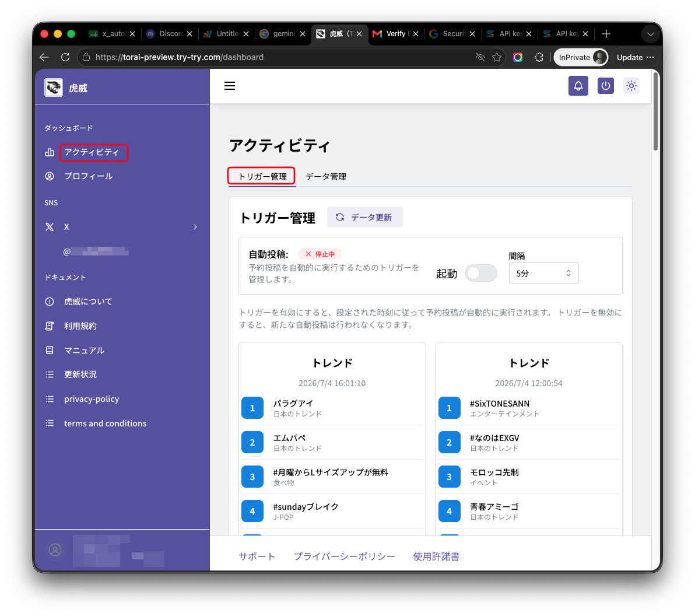Switch to トリガー管理 tab
The width and height of the screenshot is (695, 616).
262,177
